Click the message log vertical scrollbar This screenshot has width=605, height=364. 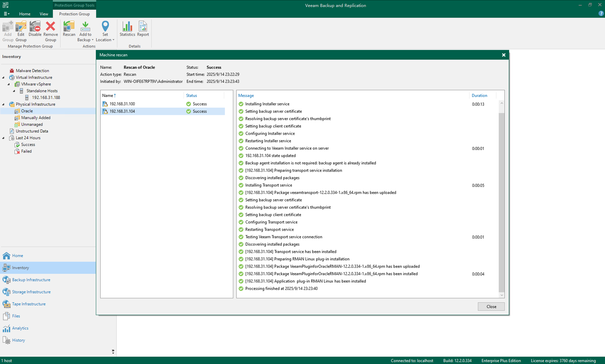[x=501, y=201]
